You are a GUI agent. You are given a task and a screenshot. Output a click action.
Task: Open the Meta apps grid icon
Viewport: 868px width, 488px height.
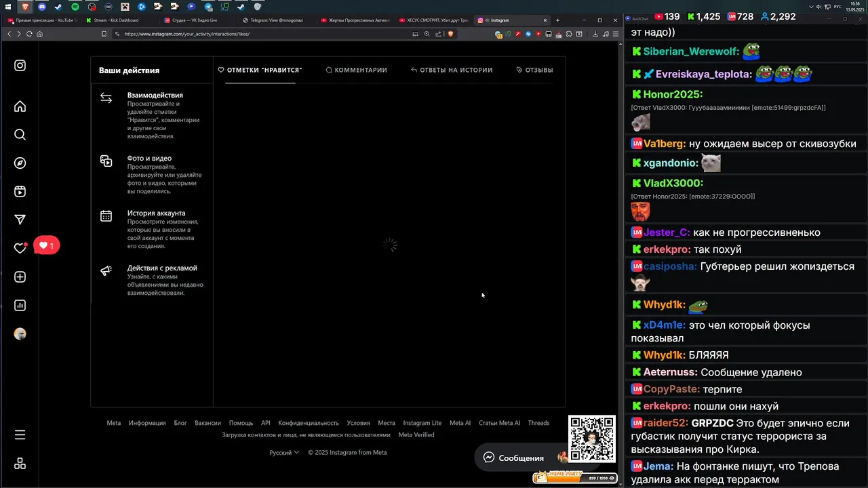coord(20,464)
